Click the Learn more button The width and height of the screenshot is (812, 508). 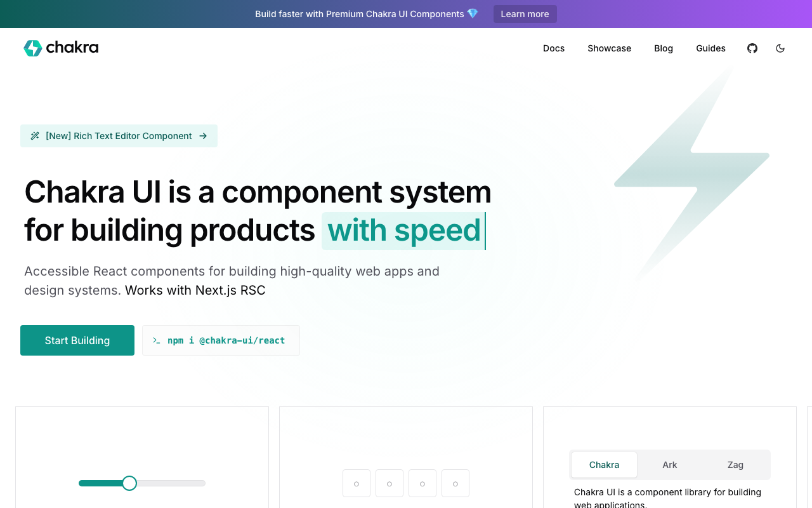[525, 13]
